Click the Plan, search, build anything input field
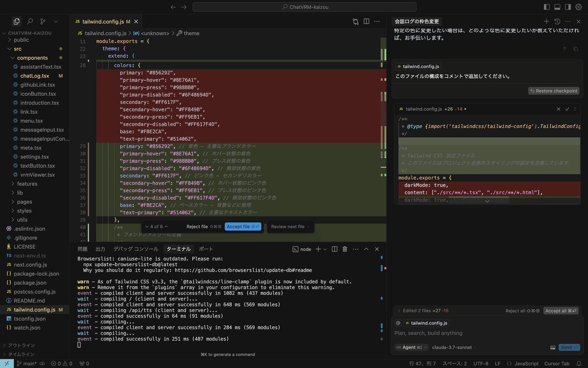The height and width of the screenshot is (368, 588). 441,333
